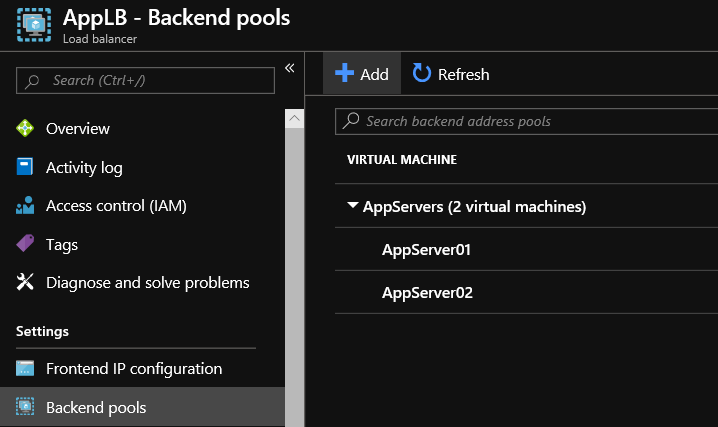Collapse the sidebar with double chevron
The height and width of the screenshot is (427, 718).
click(x=289, y=68)
